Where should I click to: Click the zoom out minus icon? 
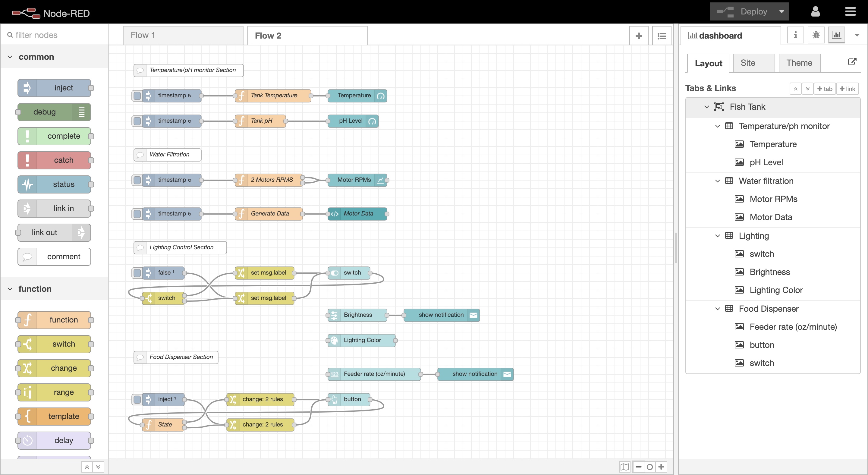click(639, 467)
